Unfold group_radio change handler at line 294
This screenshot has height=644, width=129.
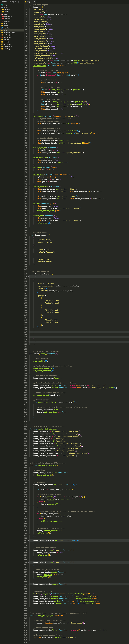tap(28, 584)
